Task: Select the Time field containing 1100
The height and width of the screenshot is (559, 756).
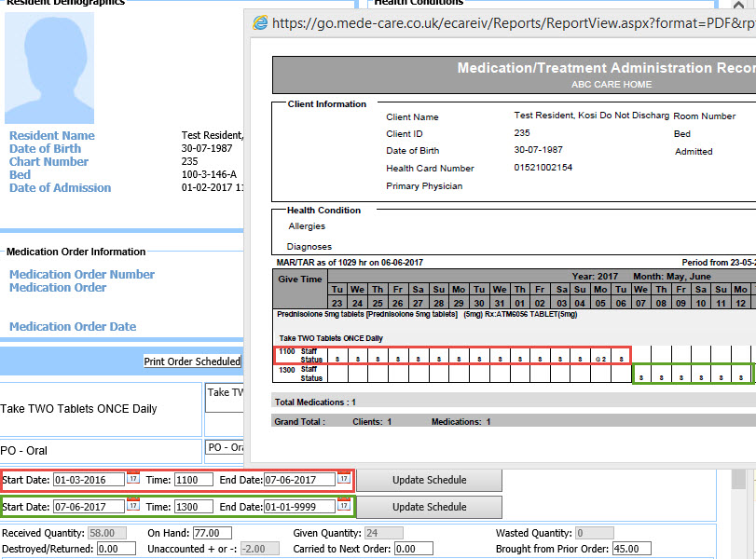Action: (x=193, y=480)
